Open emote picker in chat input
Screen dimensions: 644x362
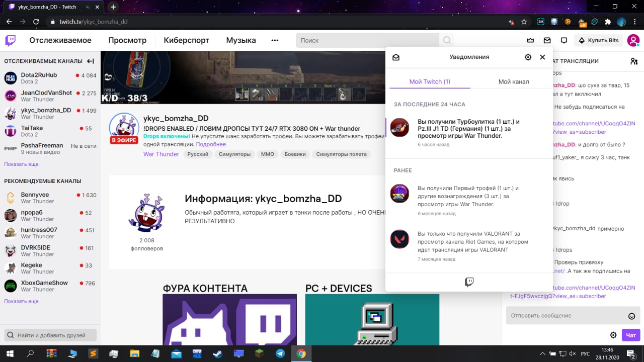tap(632, 316)
